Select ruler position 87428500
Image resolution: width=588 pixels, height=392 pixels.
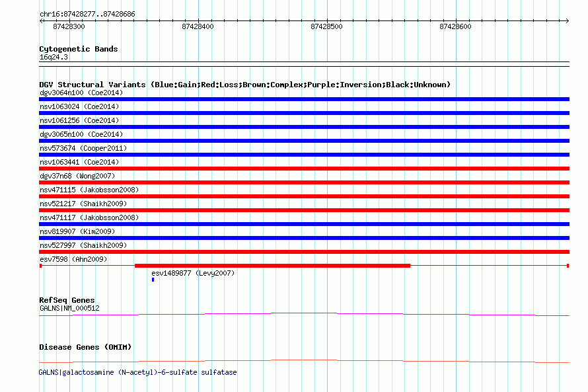(x=326, y=26)
